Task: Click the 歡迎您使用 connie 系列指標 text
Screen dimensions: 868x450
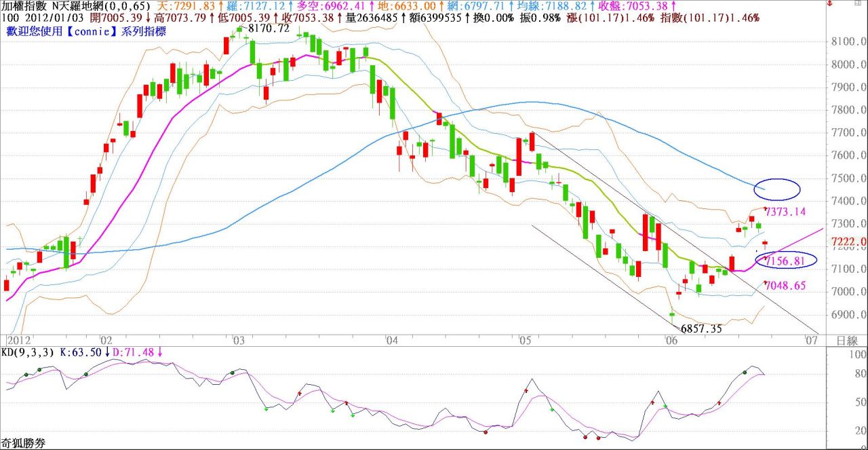Action: (x=85, y=31)
